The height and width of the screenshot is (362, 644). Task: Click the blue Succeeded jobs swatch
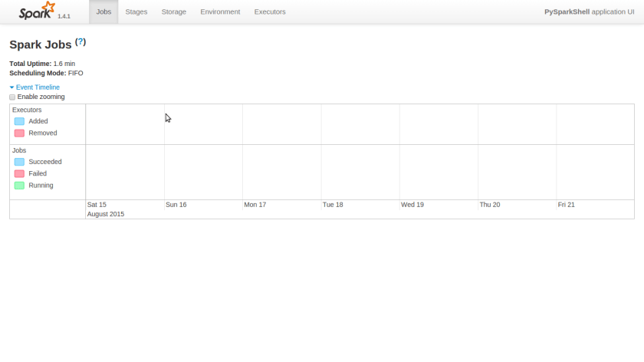coord(19,162)
